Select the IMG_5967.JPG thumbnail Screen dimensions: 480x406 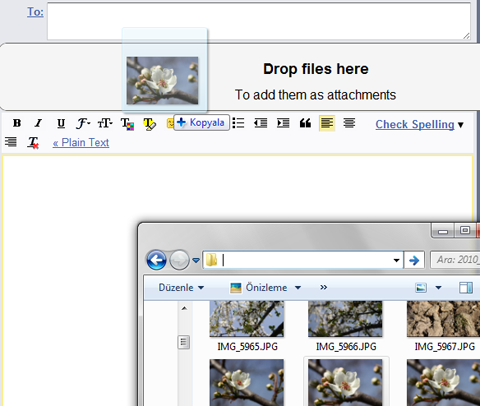click(x=443, y=319)
